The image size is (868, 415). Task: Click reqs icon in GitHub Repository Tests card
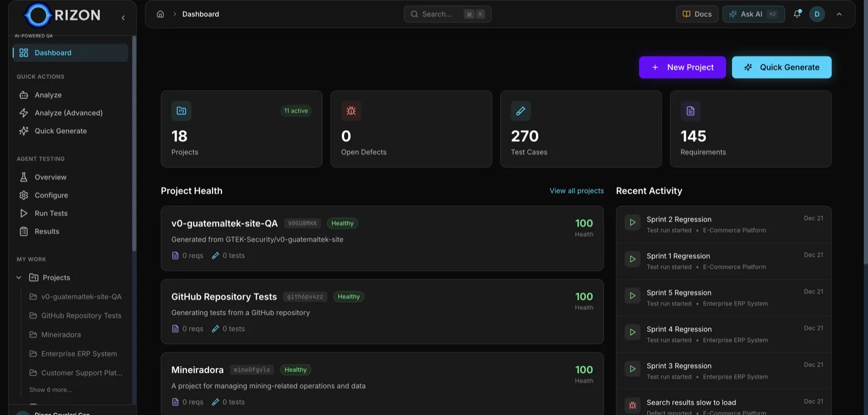[175, 329]
